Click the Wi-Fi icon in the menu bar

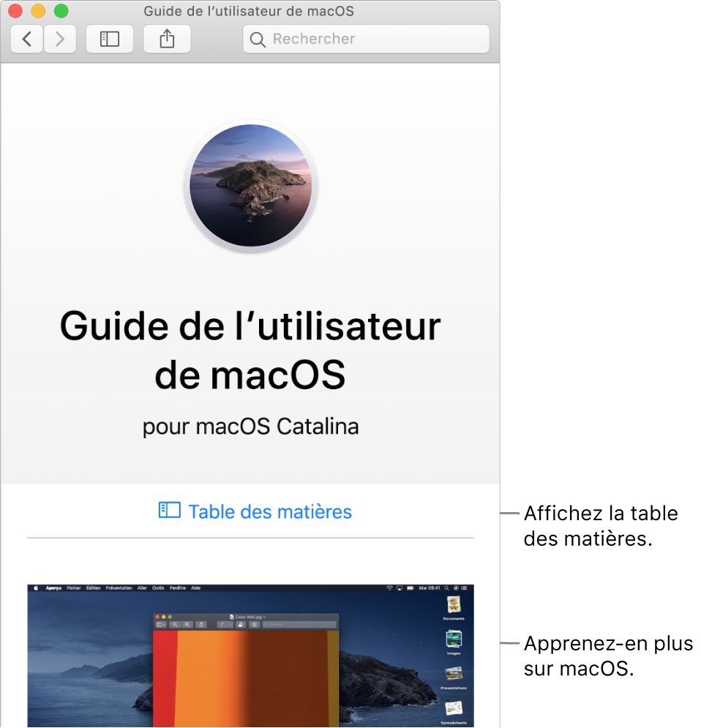389,588
